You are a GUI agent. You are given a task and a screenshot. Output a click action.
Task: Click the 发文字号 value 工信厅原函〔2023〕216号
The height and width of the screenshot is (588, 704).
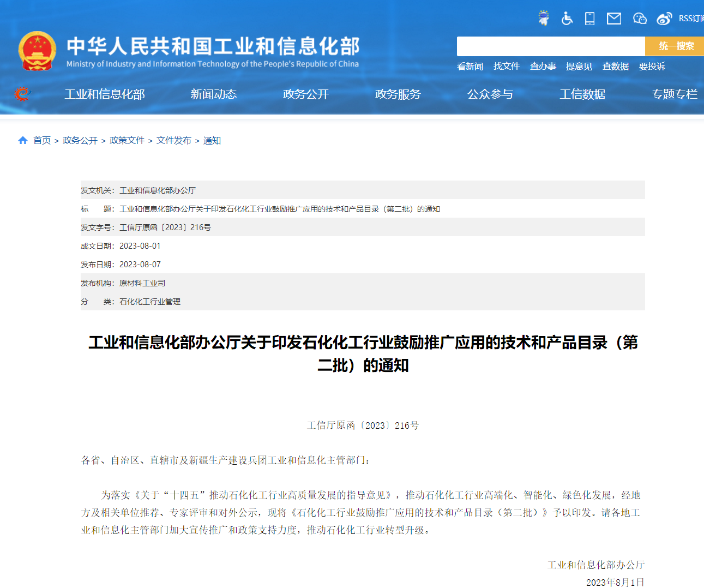(165, 227)
